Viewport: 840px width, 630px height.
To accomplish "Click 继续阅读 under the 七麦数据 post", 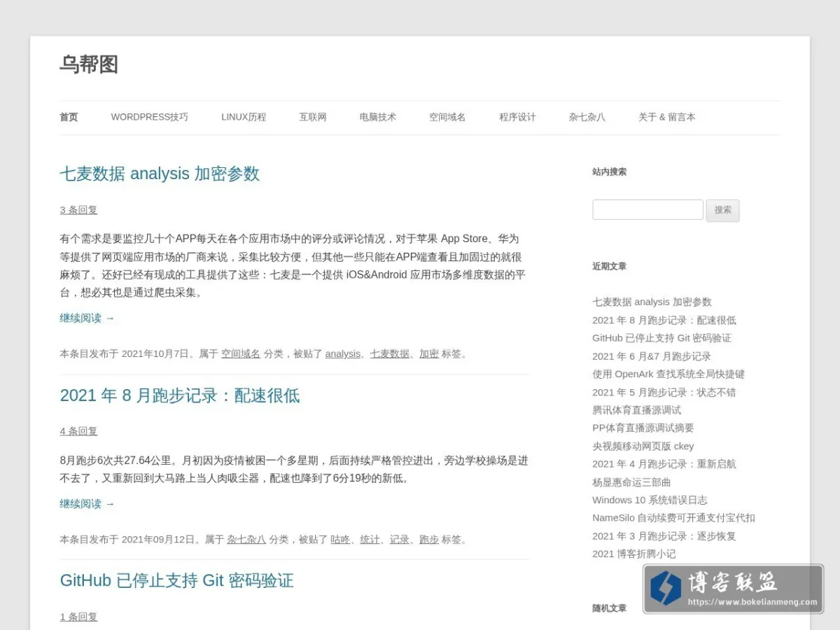I will [x=87, y=318].
